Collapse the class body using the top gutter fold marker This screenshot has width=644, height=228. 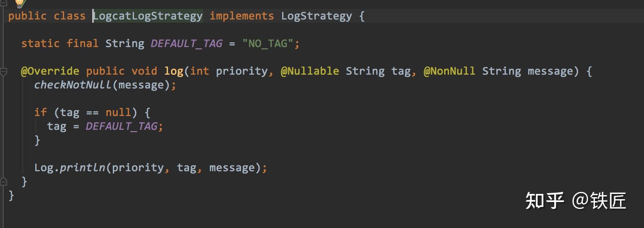click(x=3, y=3)
